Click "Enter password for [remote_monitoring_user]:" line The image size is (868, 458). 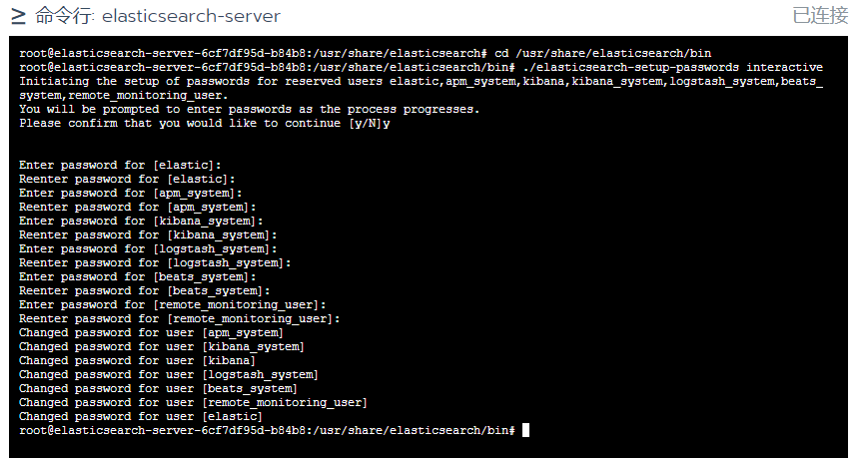173,304
